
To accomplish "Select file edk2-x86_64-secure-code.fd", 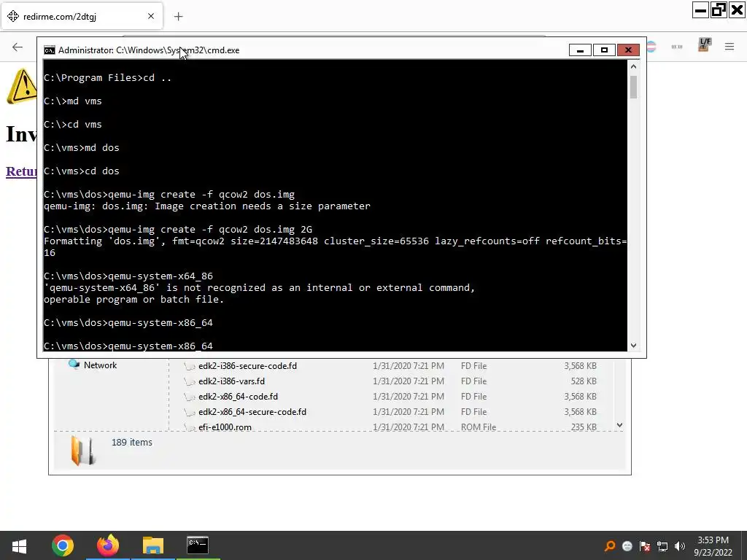I will pyautogui.click(x=252, y=411).
